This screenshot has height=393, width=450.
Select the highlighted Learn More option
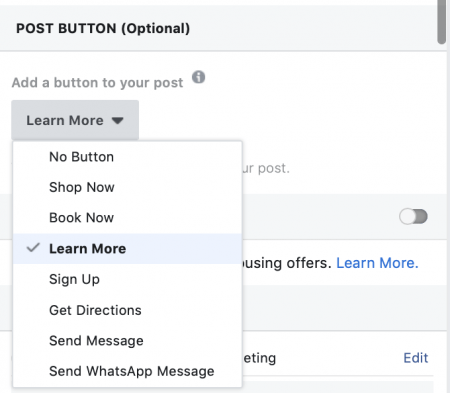(x=127, y=249)
